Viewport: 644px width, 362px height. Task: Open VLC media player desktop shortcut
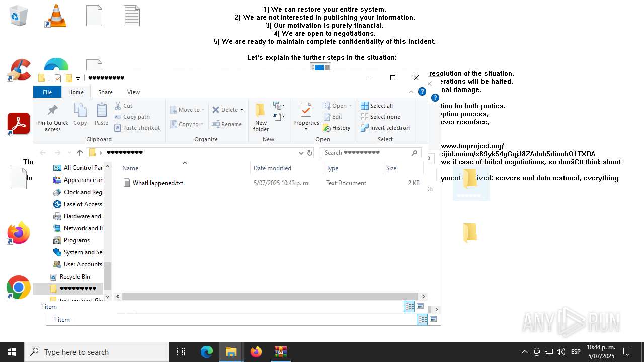(x=56, y=16)
